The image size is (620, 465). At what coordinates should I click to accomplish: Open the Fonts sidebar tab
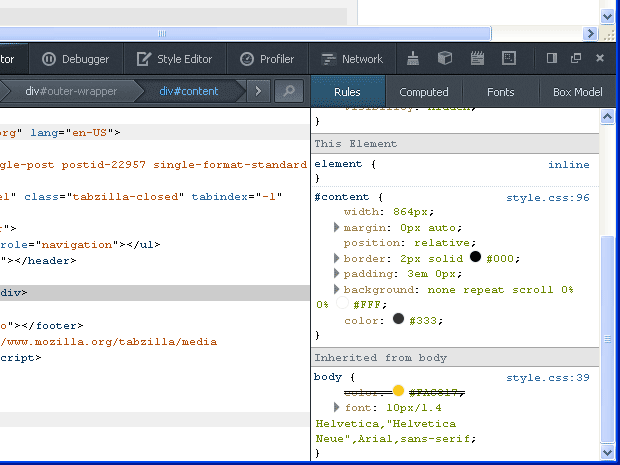(501, 92)
